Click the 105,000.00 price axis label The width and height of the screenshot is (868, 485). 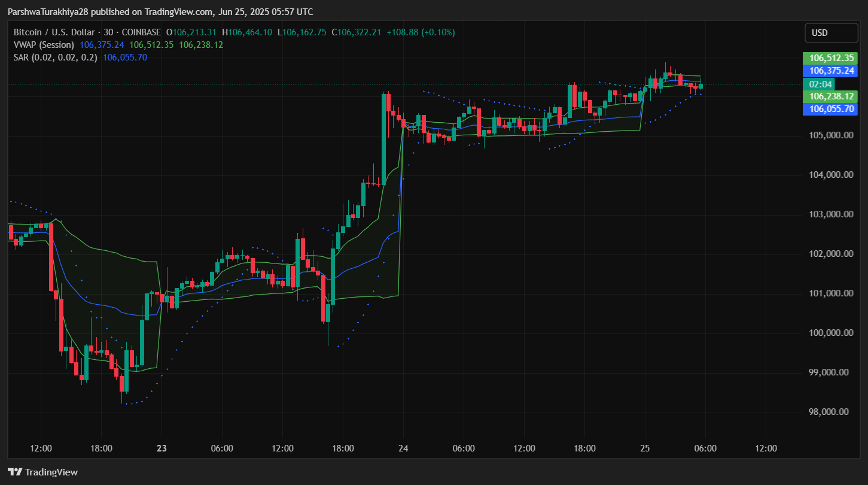(x=831, y=135)
